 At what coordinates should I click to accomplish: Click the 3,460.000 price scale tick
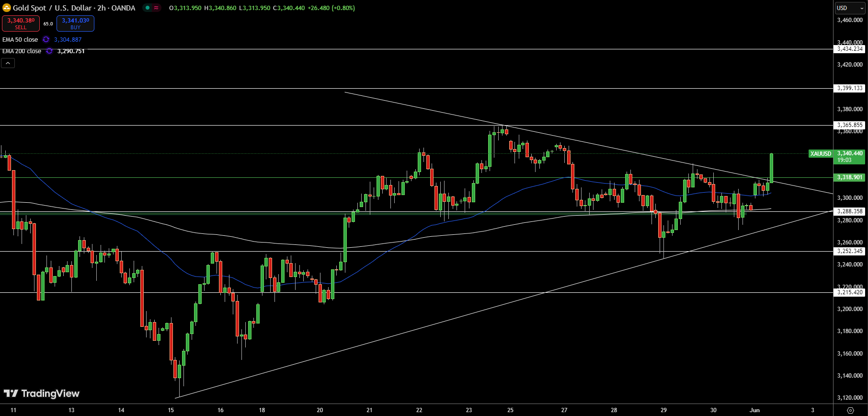pyautogui.click(x=850, y=20)
